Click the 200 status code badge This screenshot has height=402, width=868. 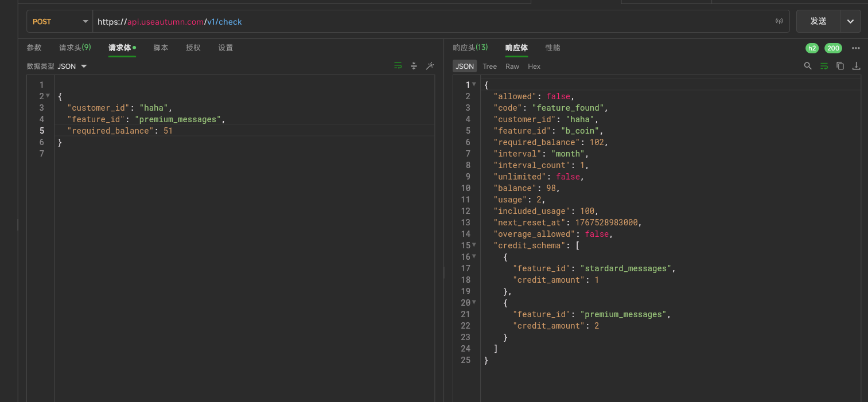tap(833, 48)
